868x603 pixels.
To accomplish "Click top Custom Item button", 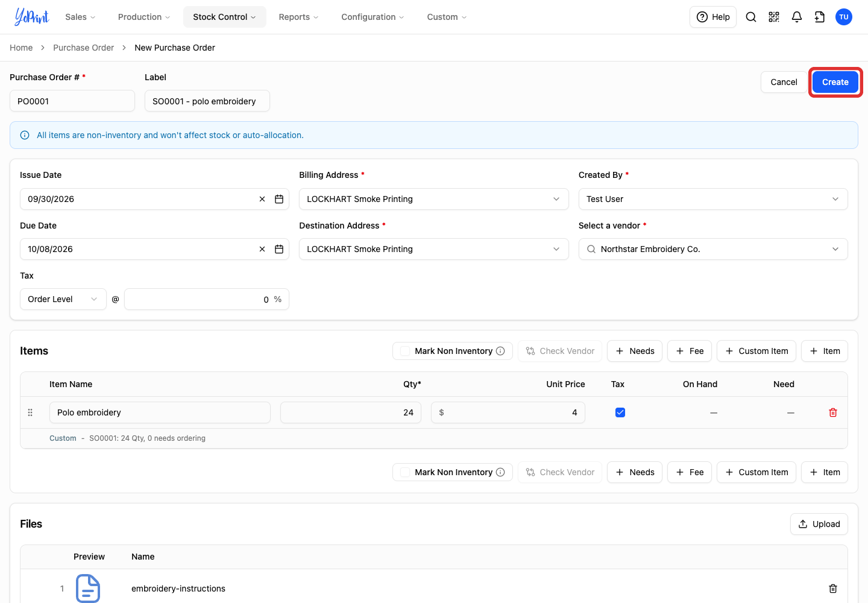I will 756,351.
